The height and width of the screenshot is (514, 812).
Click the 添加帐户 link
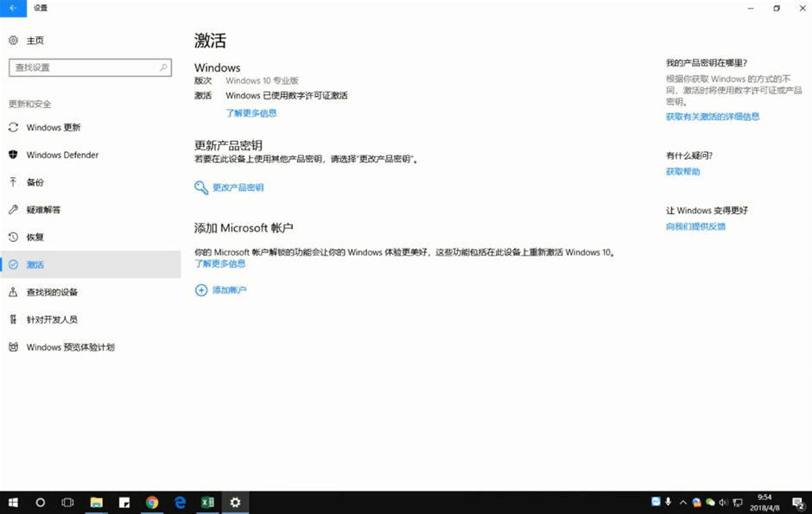[x=230, y=290]
